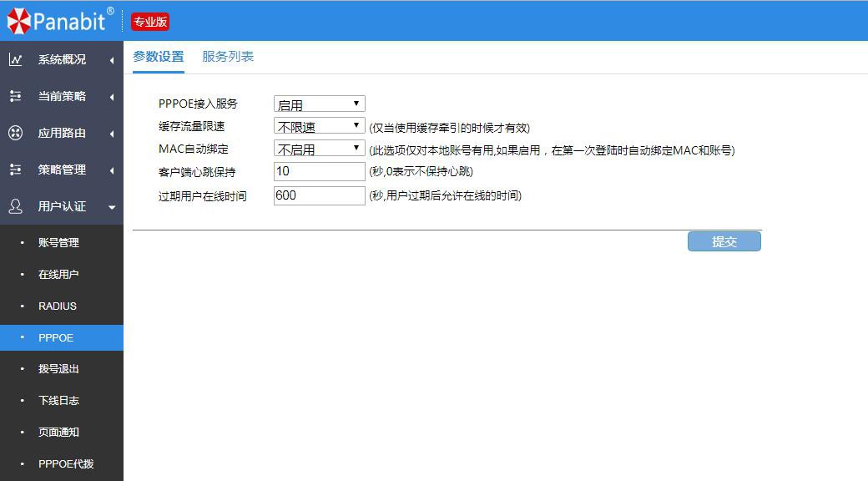
Task: Click the 系统概况 menu label
Action: [x=62, y=59]
